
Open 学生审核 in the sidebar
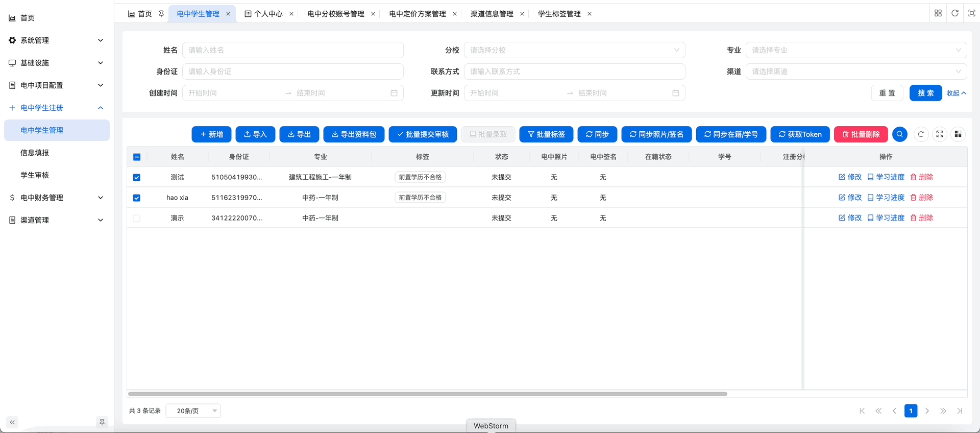pyautogui.click(x=57, y=175)
